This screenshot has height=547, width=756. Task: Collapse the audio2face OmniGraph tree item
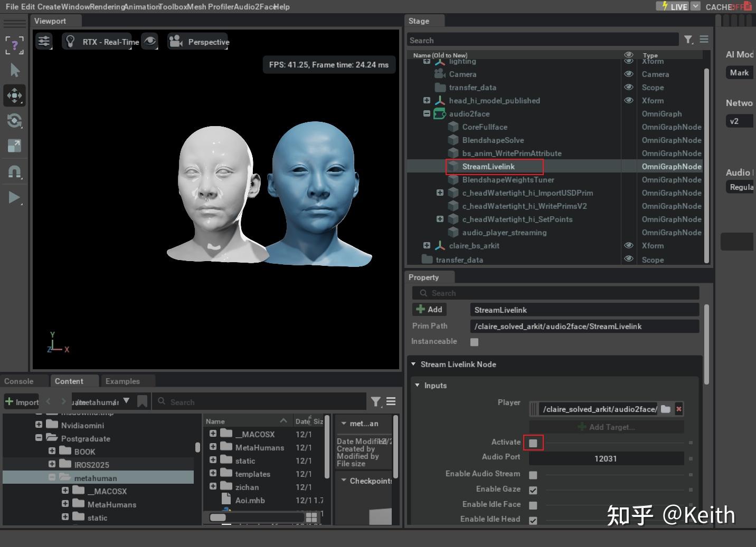click(427, 113)
